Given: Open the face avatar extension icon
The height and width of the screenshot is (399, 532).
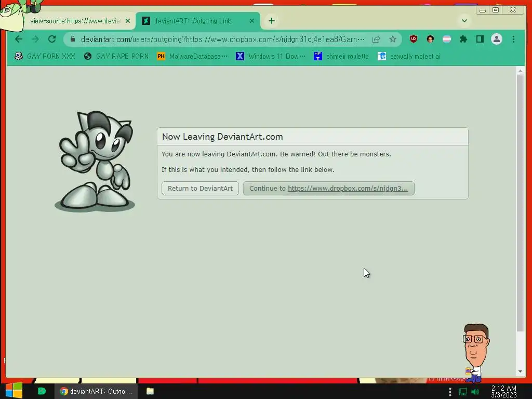Looking at the screenshot, I should point(430,39).
